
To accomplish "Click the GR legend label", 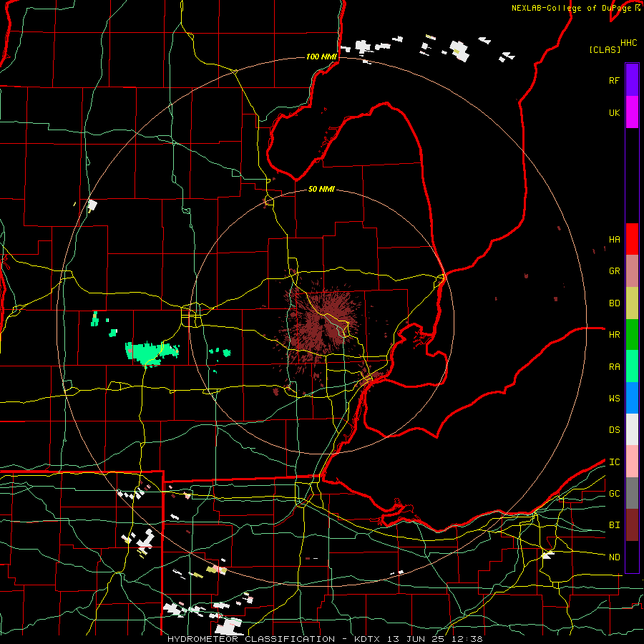I will point(614,271).
